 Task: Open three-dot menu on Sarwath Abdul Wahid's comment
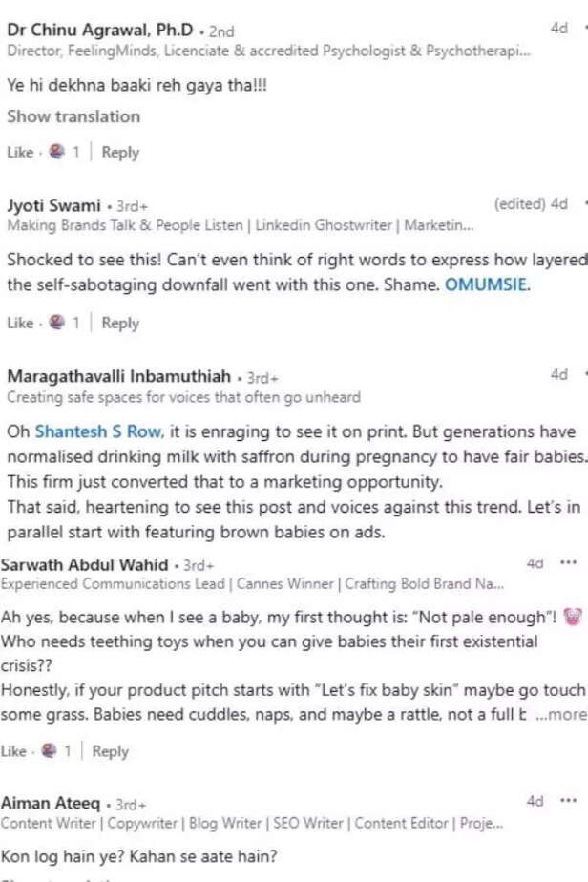point(569,563)
